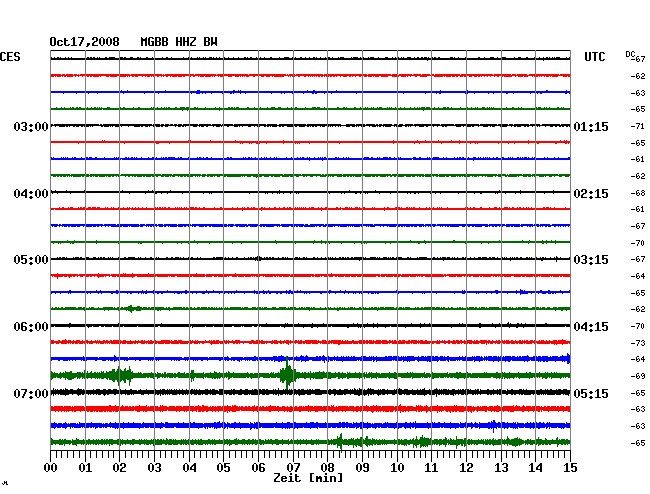Screen dimensions: 650x494
Task: Select minute 10 on the Zeit axis
Action: click(x=397, y=468)
